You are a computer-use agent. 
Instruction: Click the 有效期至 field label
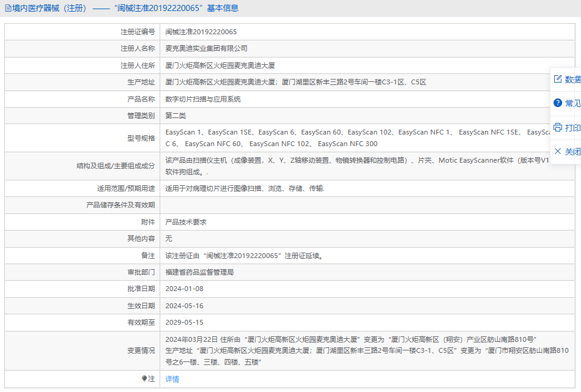141,322
